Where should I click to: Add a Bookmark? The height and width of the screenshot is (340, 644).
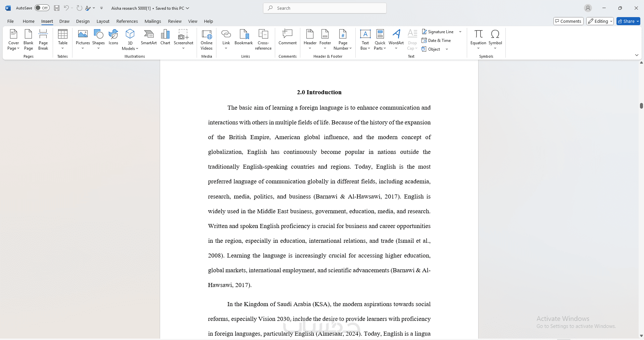coord(244,37)
